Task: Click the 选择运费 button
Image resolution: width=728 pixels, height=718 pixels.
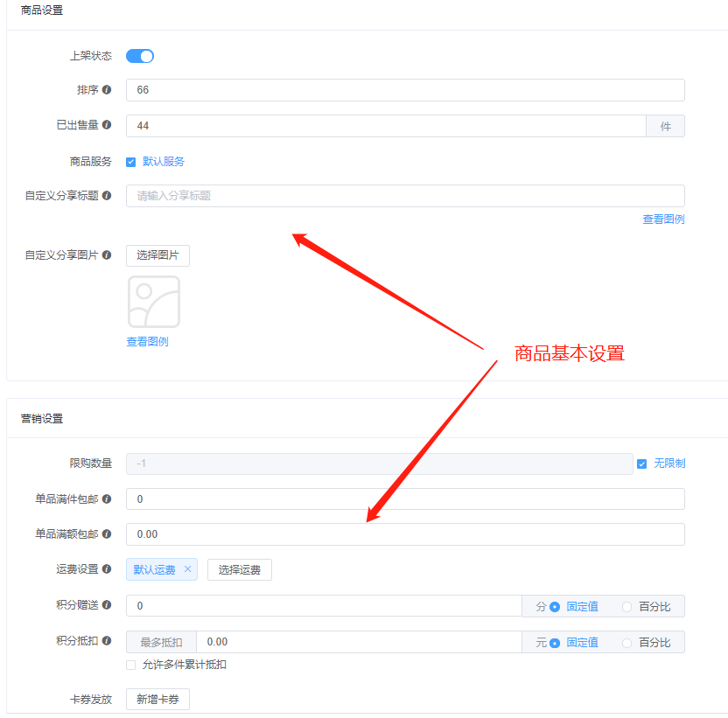Action: pyautogui.click(x=240, y=570)
